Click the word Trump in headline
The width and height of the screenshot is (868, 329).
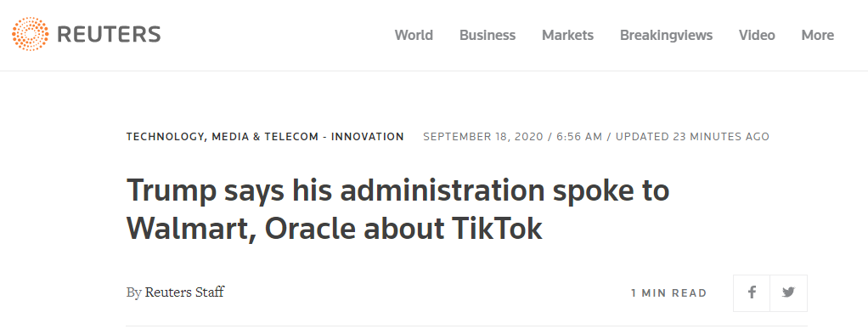point(172,191)
